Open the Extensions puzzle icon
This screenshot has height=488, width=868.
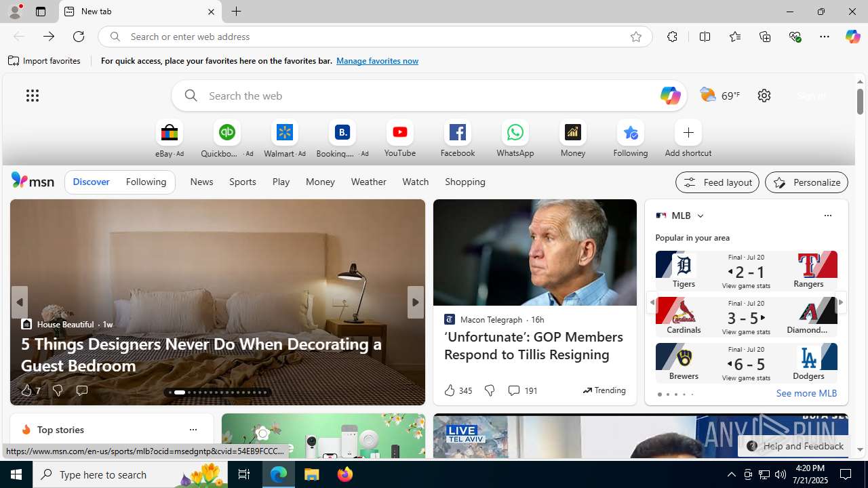[x=672, y=37]
